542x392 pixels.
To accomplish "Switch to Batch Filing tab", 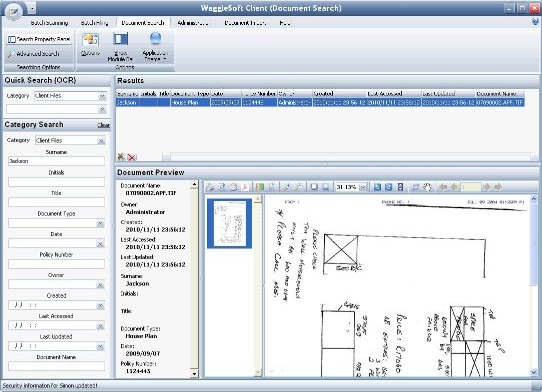I will (94, 23).
